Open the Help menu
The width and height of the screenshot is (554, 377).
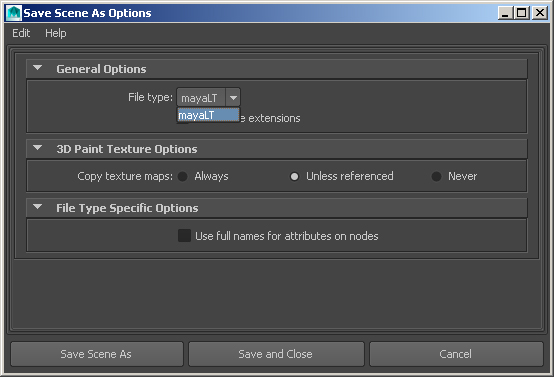55,33
